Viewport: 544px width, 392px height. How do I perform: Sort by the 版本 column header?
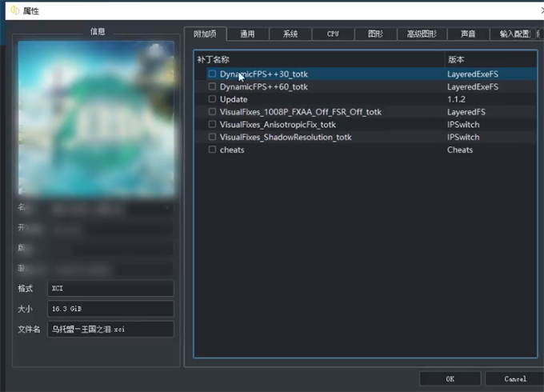coord(490,59)
